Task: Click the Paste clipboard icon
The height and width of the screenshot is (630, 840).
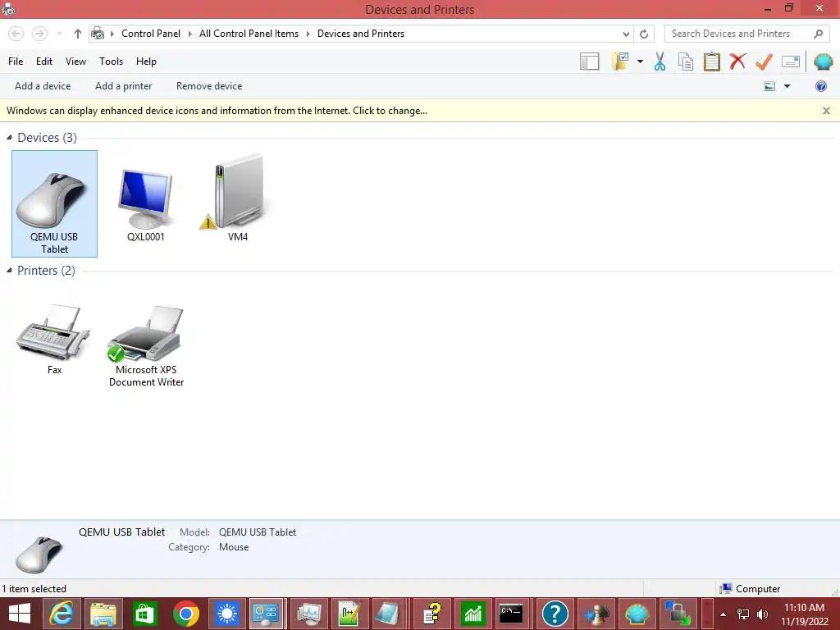Action: click(x=711, y=62)
